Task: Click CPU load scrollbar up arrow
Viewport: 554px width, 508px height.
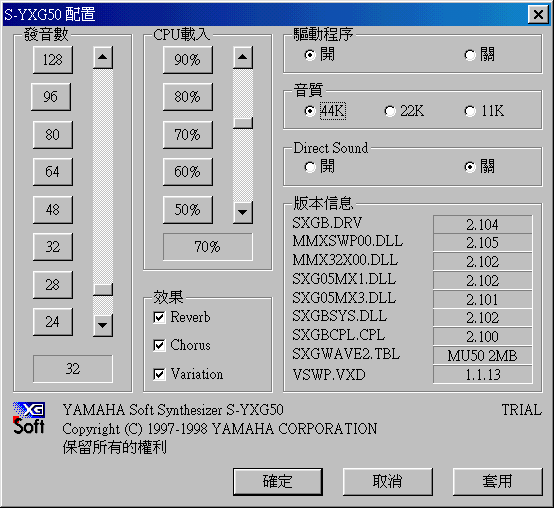Action: click(243, 57)
